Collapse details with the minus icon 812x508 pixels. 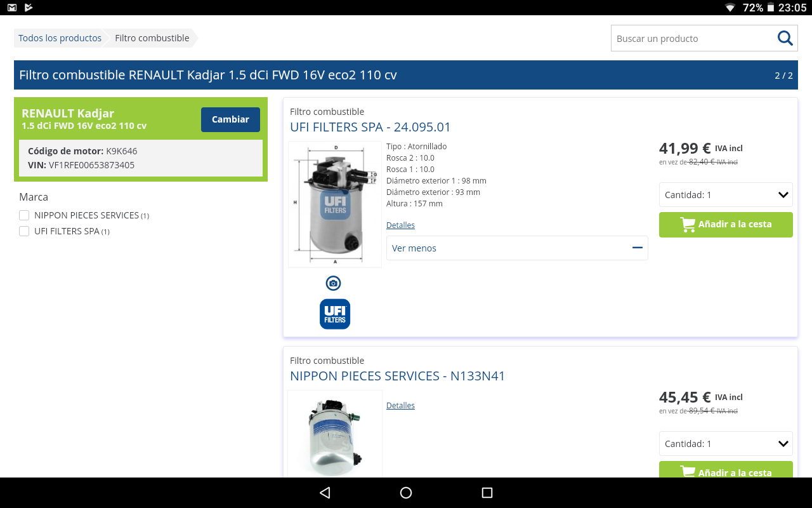coord(638,248)
